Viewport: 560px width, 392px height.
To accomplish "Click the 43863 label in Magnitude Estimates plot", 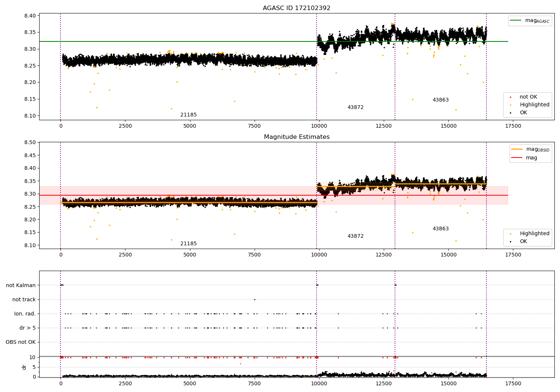I will pos(441,229).
